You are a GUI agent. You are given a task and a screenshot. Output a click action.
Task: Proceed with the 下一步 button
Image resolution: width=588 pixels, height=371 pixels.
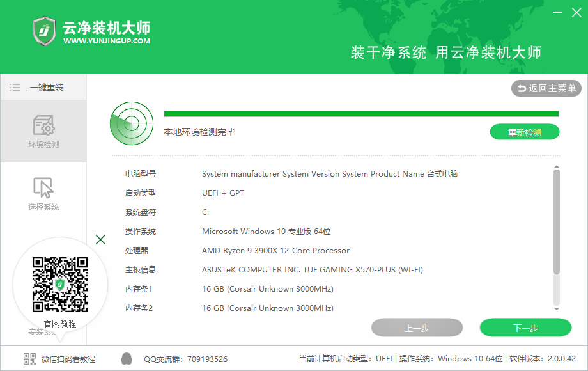pos(525,328)
